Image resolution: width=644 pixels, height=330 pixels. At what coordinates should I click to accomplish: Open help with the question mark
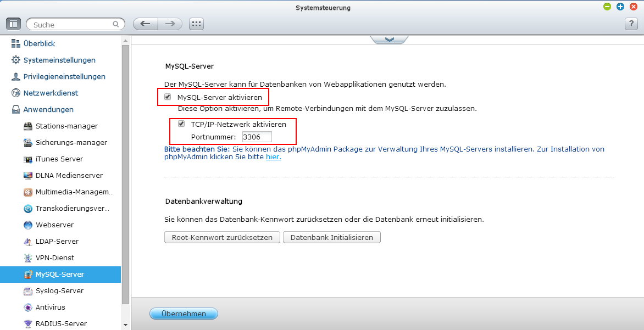(631, 24)
